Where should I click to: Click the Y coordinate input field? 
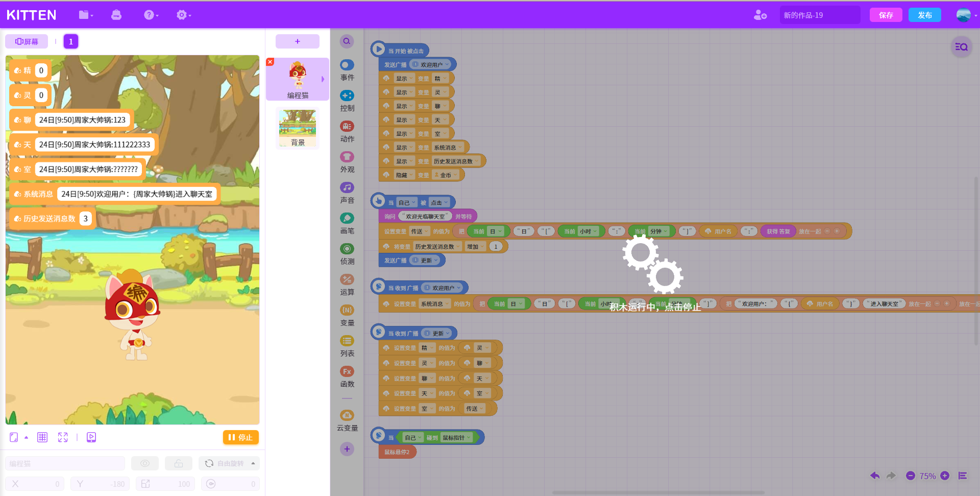(100, 484)
